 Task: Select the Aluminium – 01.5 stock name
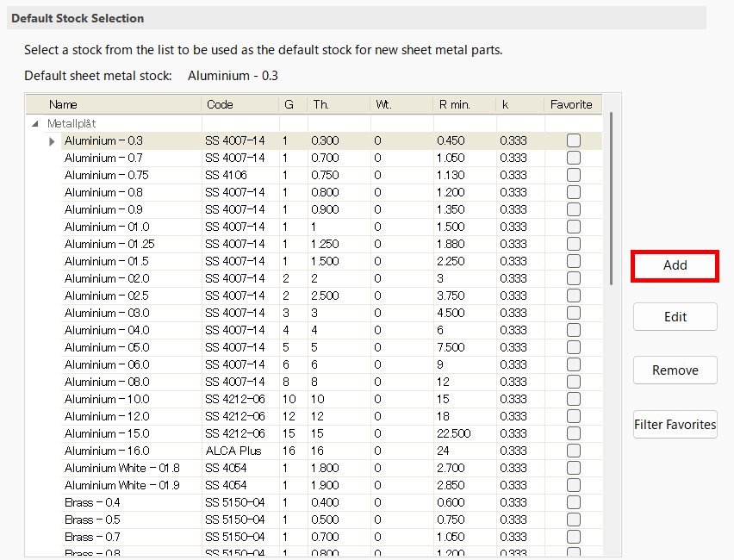(x=107, y=261)
